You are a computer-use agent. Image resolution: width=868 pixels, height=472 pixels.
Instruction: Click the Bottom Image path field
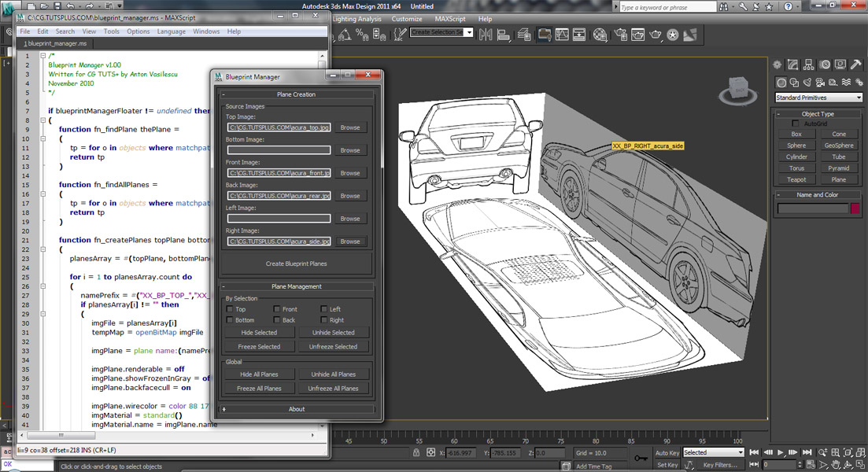click(x=279, y=150)
